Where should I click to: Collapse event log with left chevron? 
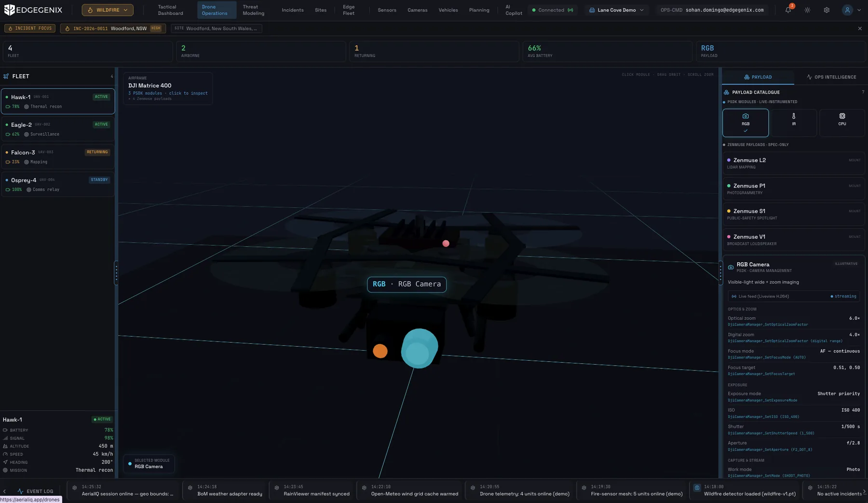point(5,491)
